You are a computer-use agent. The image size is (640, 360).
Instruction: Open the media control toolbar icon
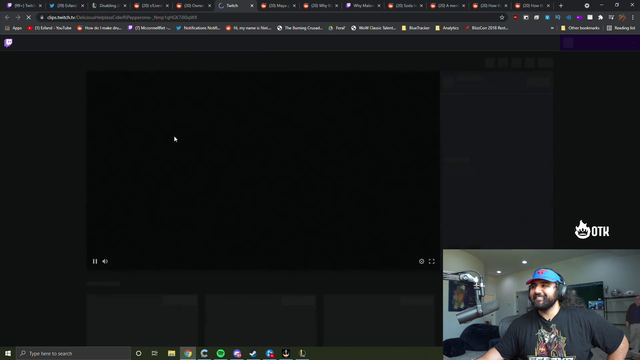(611, 18)
